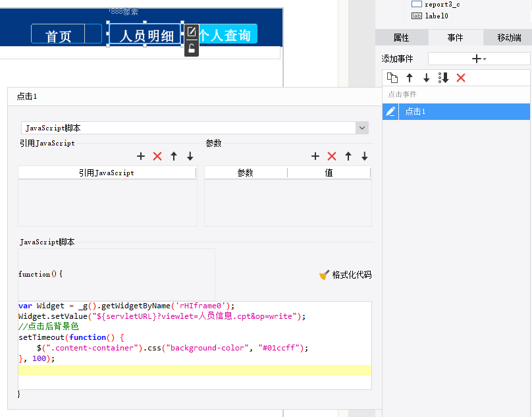
Task: Click the 点击事件 group label
Action: 402,94
